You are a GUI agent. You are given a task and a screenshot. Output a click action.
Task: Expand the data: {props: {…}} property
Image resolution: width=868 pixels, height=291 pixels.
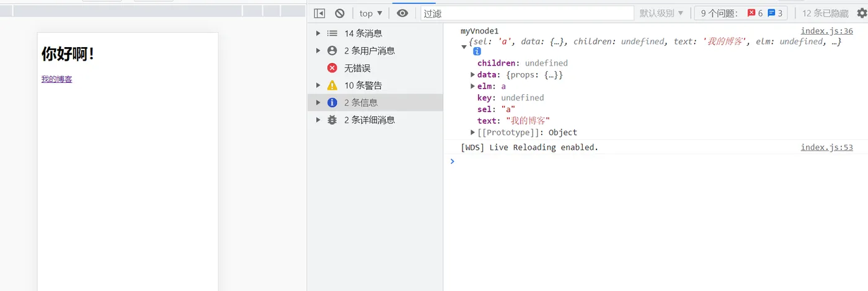coord(473,75)
